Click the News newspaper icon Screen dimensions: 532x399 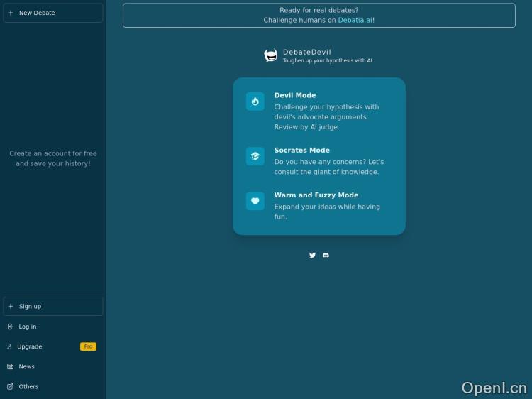pyautogui.click(x=11, y=366)
